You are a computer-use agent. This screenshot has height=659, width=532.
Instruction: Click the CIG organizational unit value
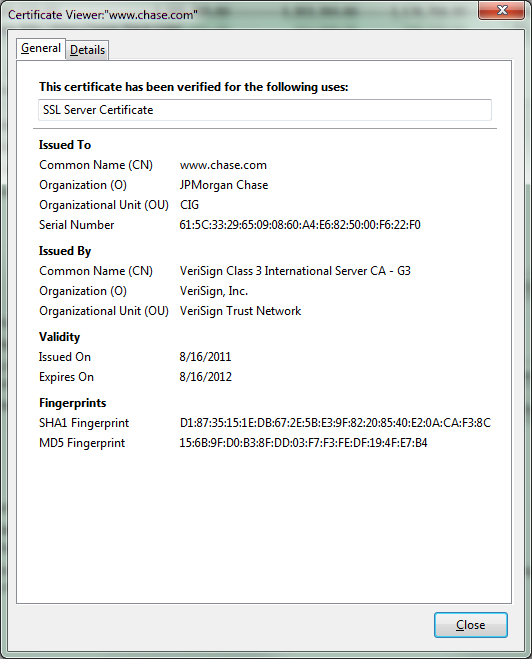click(x=189, y=205)
